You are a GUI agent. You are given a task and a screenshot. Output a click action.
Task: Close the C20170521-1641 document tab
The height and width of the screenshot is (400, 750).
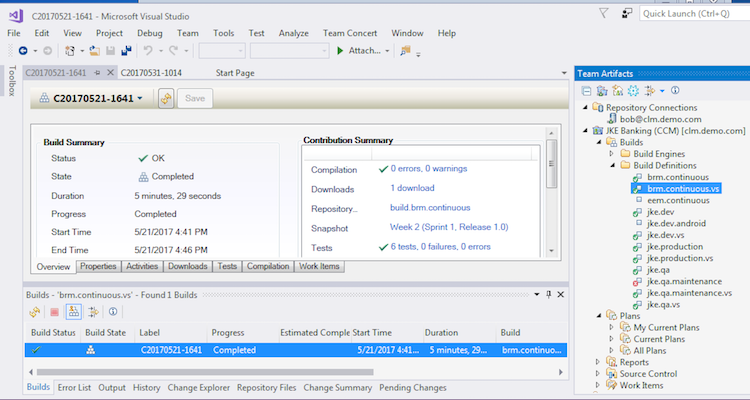[110, 72]
